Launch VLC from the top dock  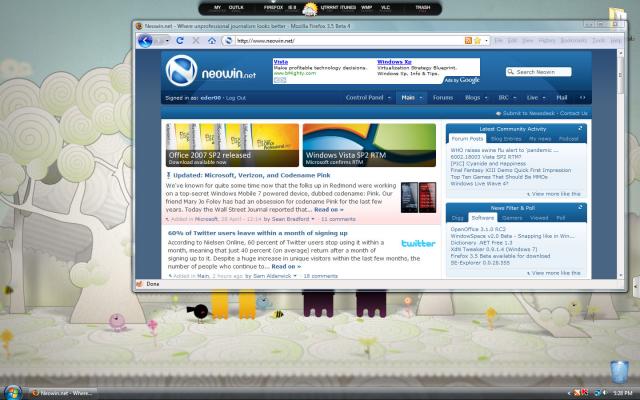pyautogui.click(x=385, y=7)
